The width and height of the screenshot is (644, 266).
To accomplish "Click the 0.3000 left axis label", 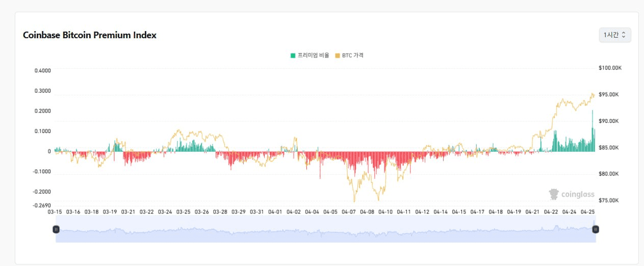I will (x=42, y=91).
